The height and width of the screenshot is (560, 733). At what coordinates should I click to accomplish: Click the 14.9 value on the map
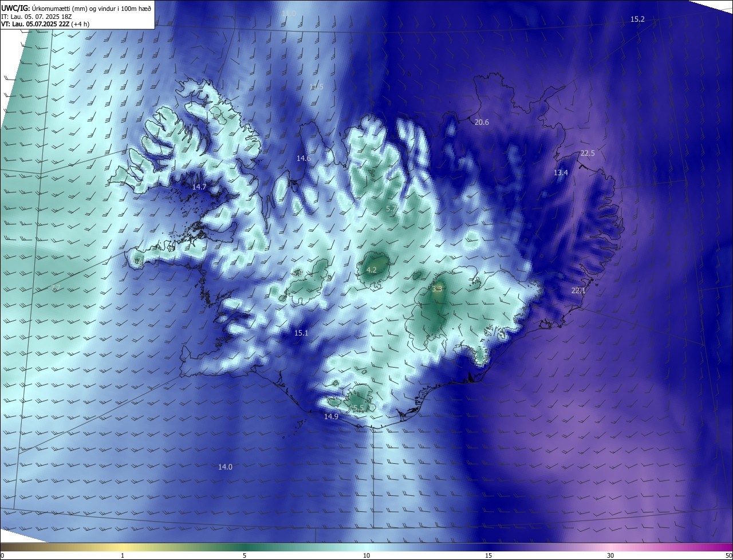click(331, 417)
